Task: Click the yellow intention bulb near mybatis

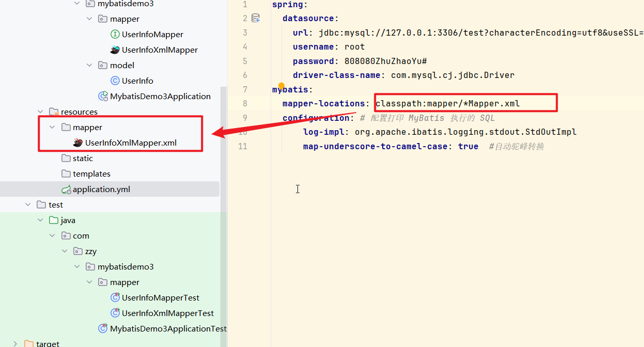Action: click(x=281, y=86)
